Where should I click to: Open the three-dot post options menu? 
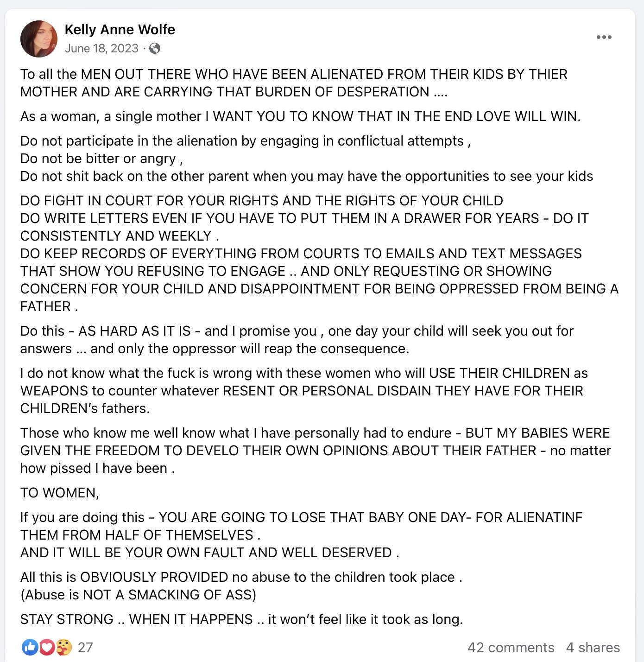[x=604, y=37]
